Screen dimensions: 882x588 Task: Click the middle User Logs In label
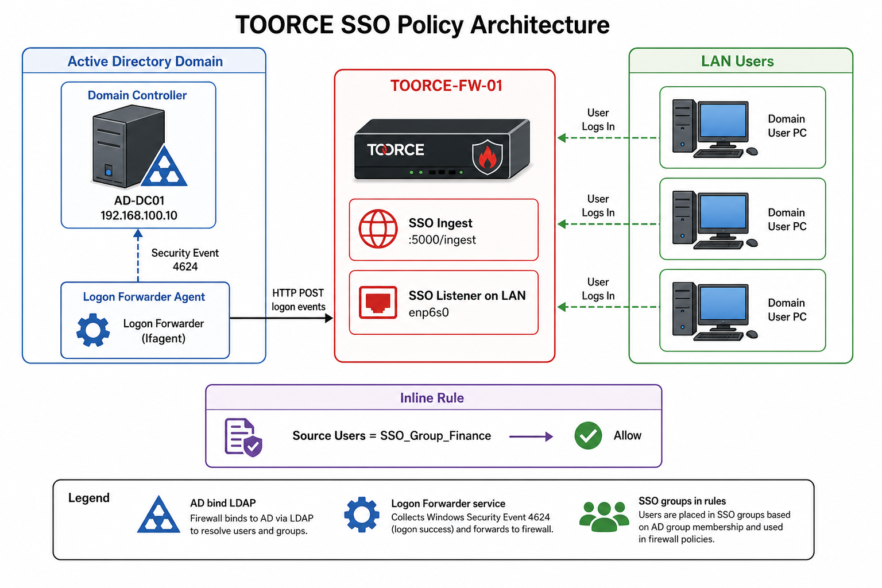click(598, 206)
